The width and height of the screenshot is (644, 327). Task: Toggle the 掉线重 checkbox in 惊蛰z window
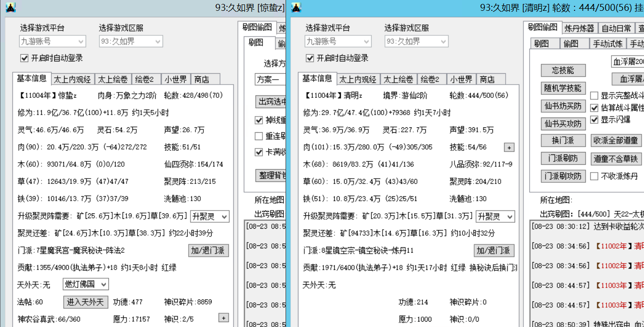click(x=258, y=120)
